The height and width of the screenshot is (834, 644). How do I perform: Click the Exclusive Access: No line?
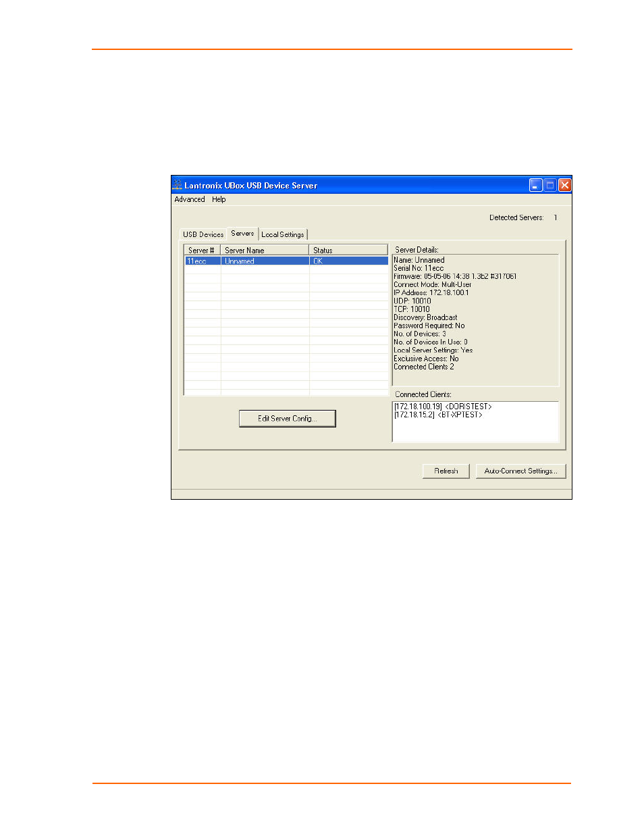[x=426, y=359]
